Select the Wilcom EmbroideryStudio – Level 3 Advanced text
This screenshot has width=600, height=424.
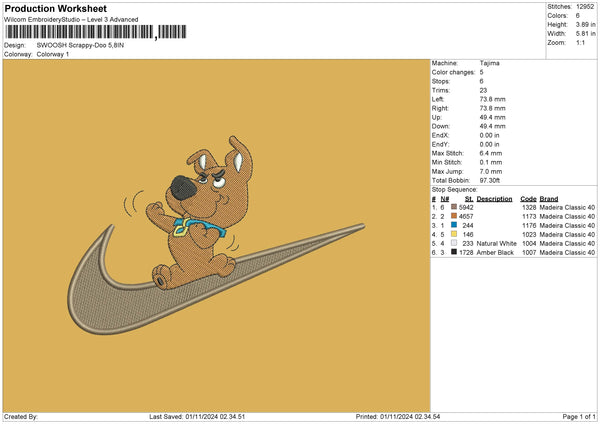coord(71,20)
